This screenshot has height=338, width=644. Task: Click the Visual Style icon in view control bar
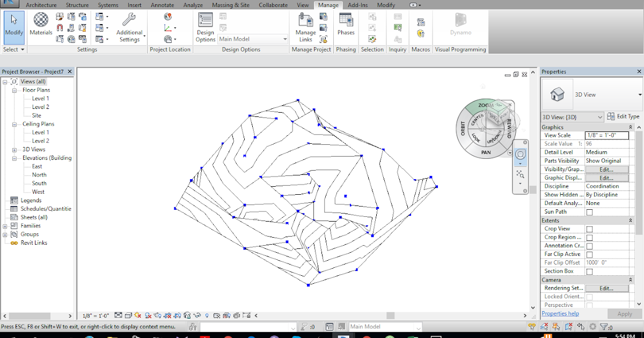pos(129,315)
